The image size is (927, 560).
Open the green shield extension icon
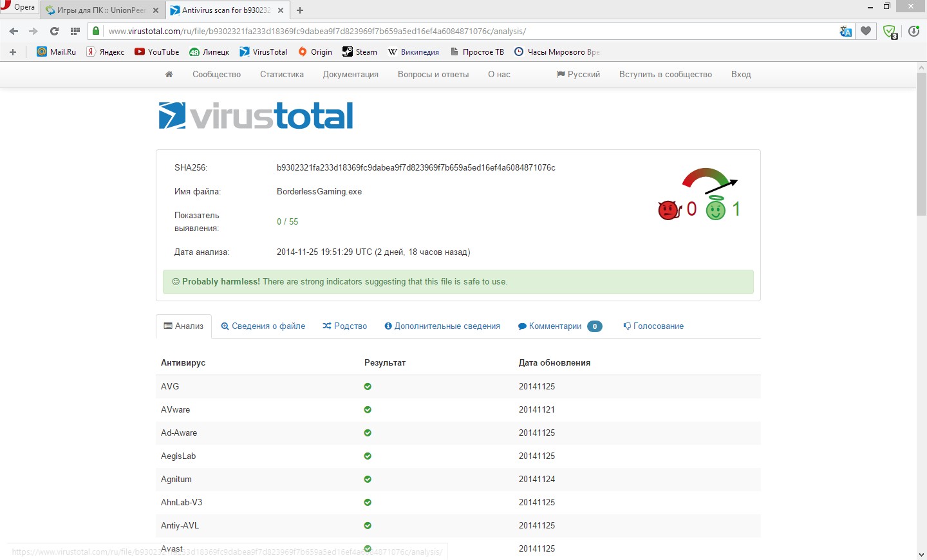click(x=890, y=32)
